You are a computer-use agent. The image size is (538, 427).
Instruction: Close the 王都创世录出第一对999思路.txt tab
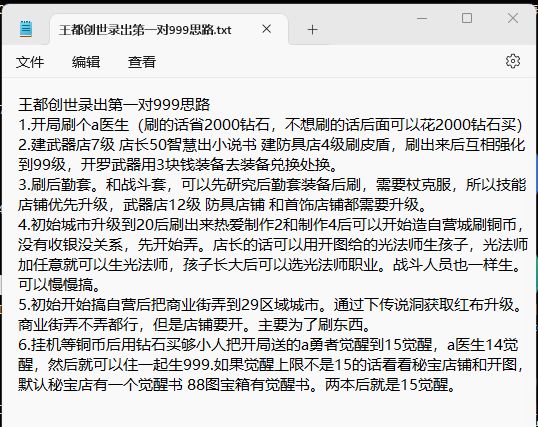click(x=267, y=29)
